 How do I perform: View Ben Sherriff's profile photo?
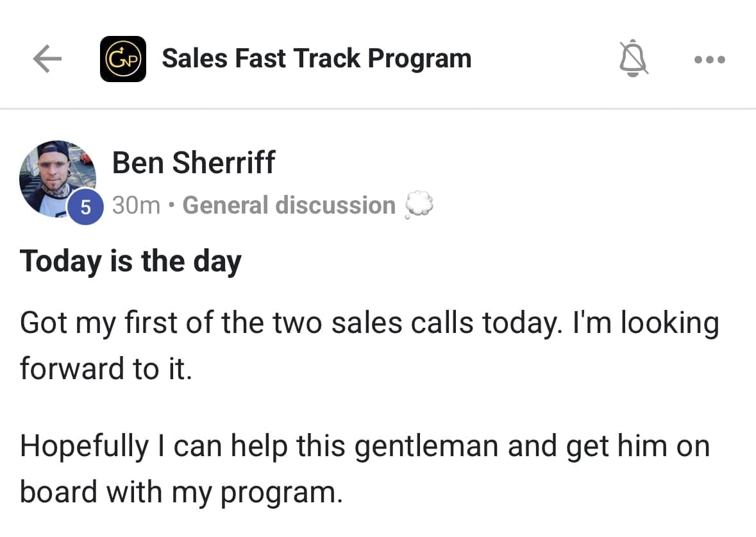click(56, 178)
